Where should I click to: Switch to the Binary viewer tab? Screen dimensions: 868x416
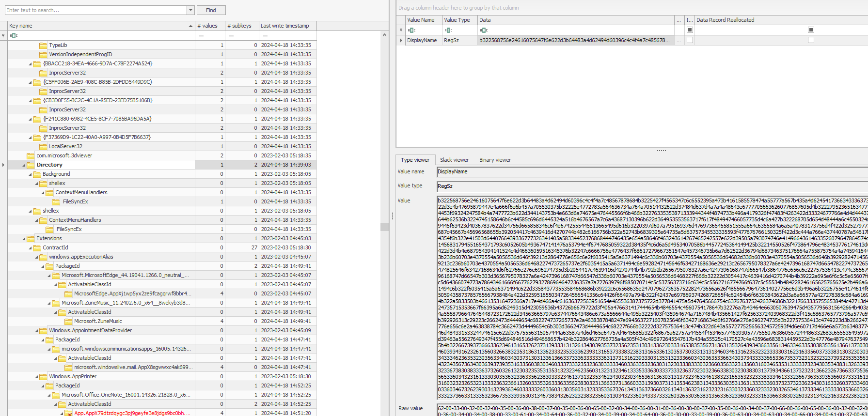point(495,160)
